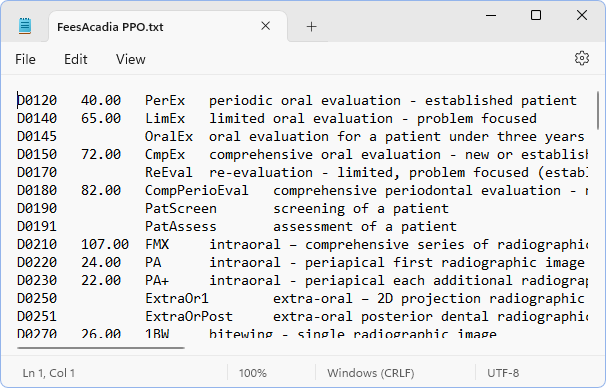The width and height of the screenshot is (606, 388).
Task: Close the Notepad window
Action: [x=582, y=15]
